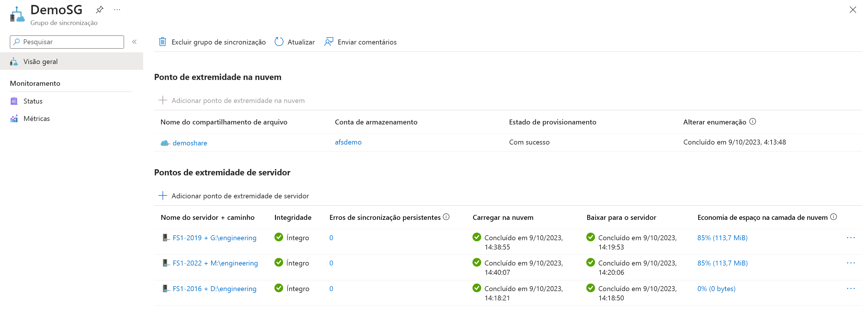The height and width of the screenshot is (310, 868).
Task: Click Enviar comentários
Action: 361,42
